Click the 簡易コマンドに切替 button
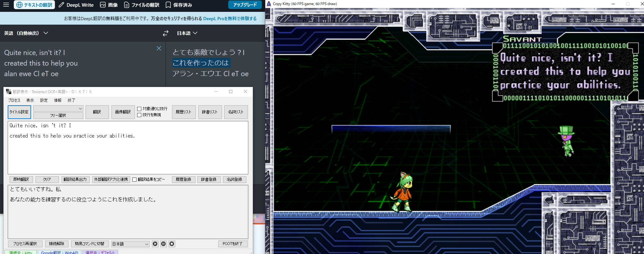This screenshot has width=644, height=254. point(90,244)
